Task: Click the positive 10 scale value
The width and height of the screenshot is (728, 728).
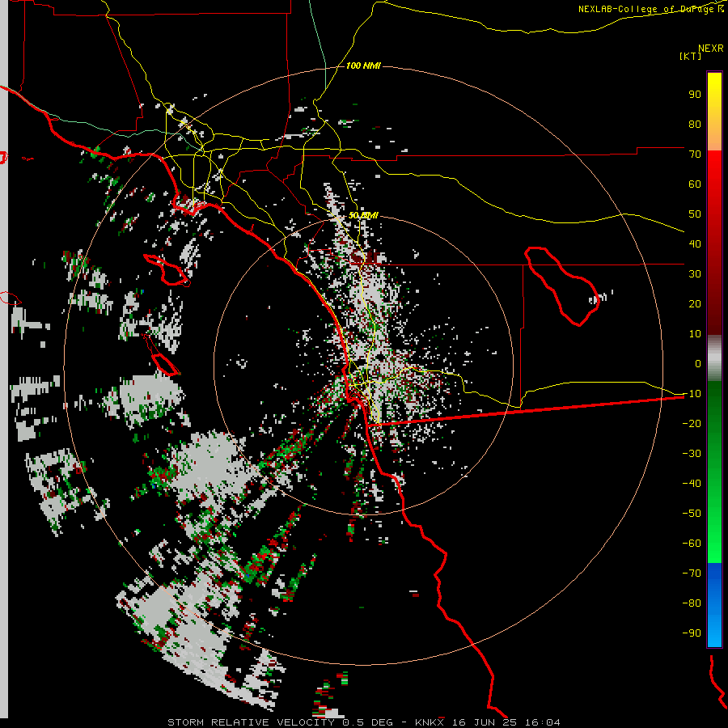Action: coord(695,334)
